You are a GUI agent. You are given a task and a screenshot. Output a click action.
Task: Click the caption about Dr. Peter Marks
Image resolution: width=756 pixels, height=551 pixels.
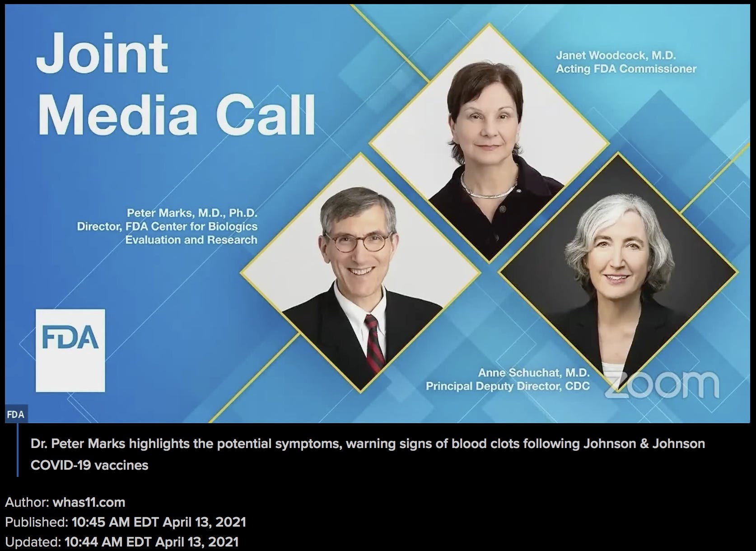click(368, 454)
